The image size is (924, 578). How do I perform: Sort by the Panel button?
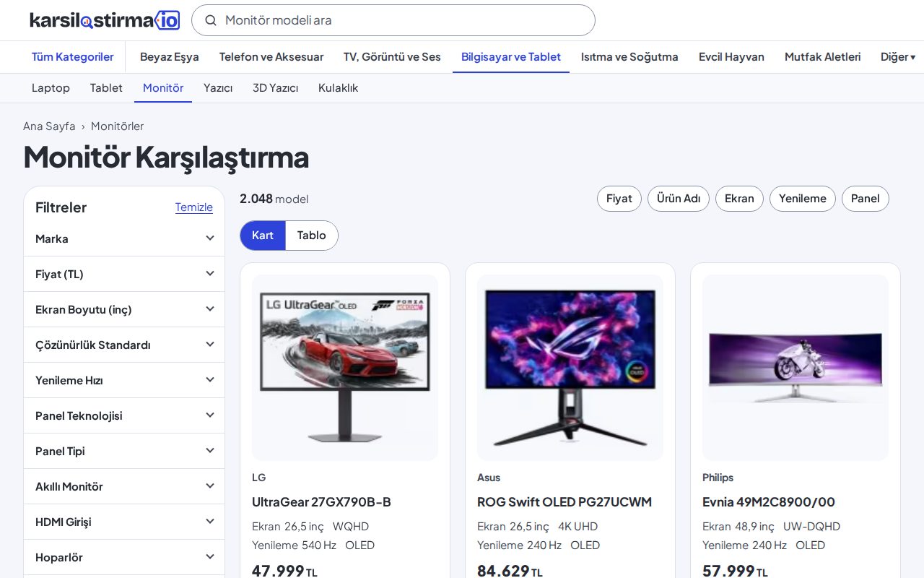[x=866, y=199]
